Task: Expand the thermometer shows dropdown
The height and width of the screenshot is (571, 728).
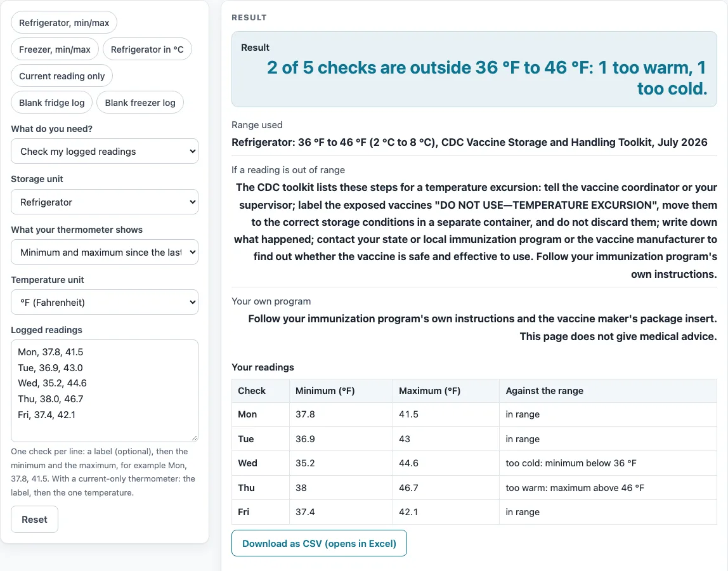Action: pyautogui.click(x=105, y=253)
